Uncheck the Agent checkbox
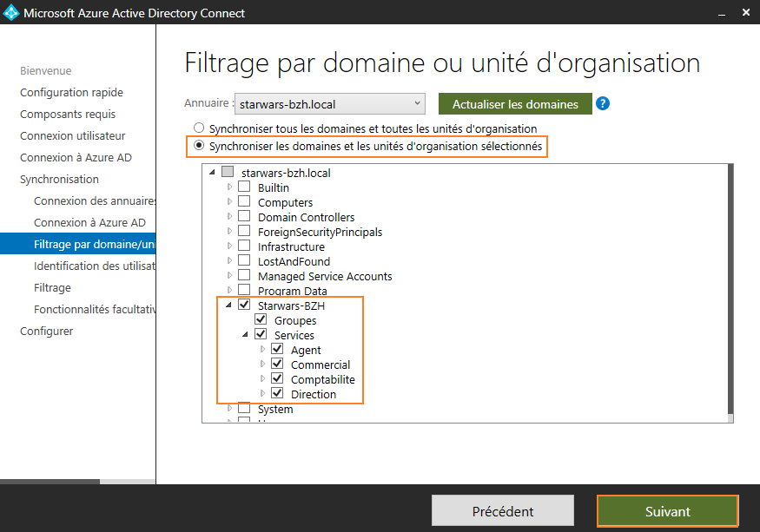 pyautogui.click(x=277, y=349)
